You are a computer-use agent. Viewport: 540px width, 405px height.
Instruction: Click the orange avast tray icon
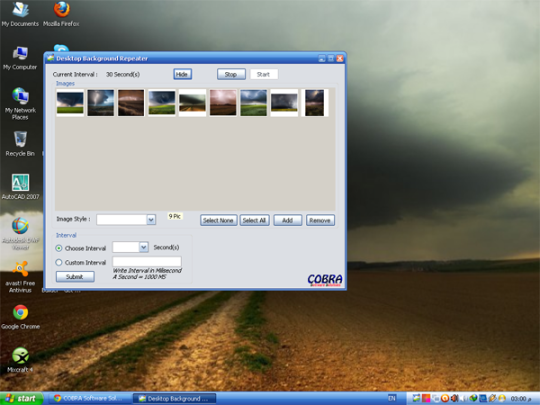(445, 398)
